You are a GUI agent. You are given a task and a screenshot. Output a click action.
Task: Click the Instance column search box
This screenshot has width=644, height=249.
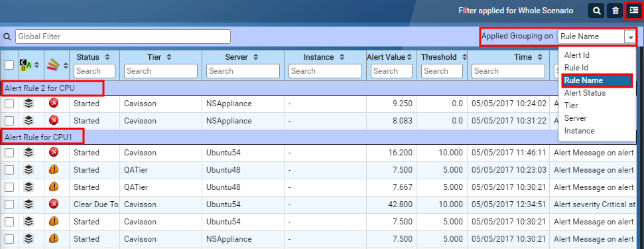point(325,71)
